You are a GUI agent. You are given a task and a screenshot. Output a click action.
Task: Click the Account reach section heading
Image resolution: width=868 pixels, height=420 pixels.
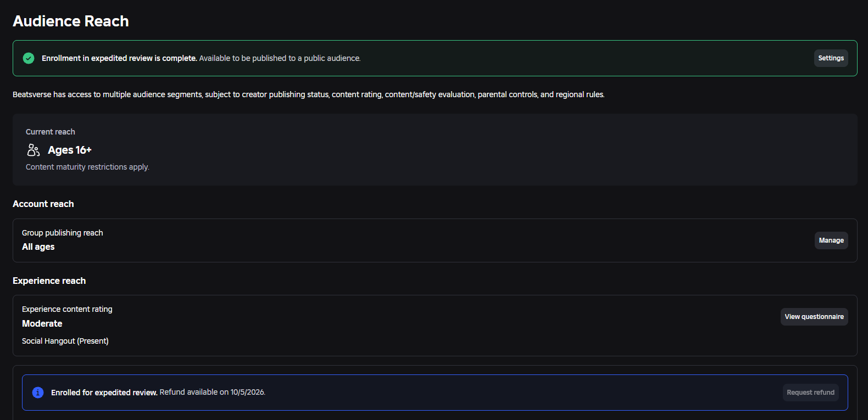pyautogui.click(x=43, y=204)
